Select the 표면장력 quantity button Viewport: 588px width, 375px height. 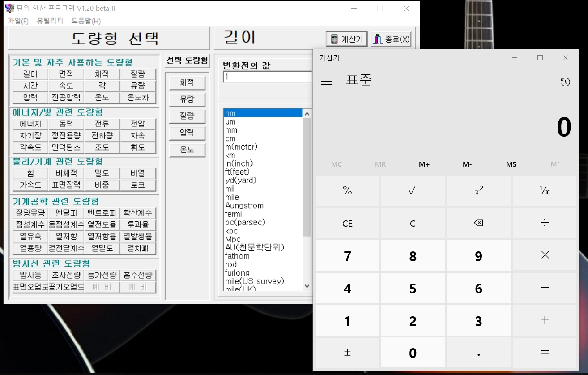(66, 185)
